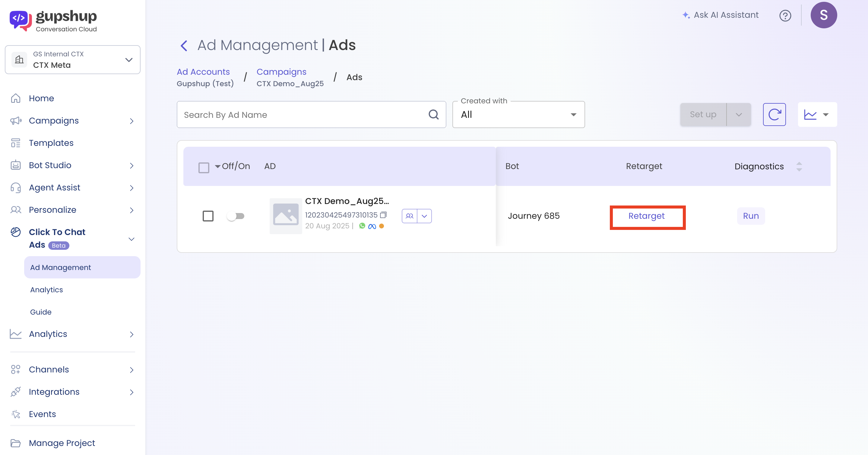Toggle the CTX Demo_Aug25 ad on
Viewport: 868px width, 455px height.
click(x=236, y=216)
